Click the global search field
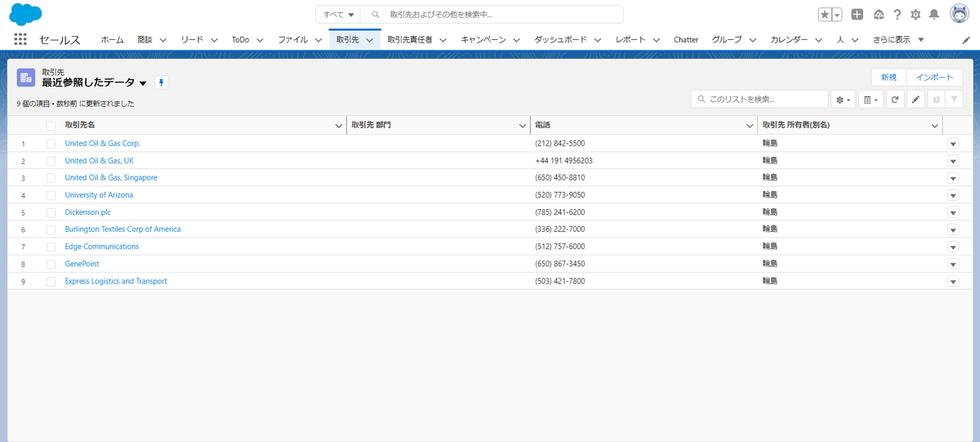The height and width of the screenshot is (442, 980). point(492,15)
